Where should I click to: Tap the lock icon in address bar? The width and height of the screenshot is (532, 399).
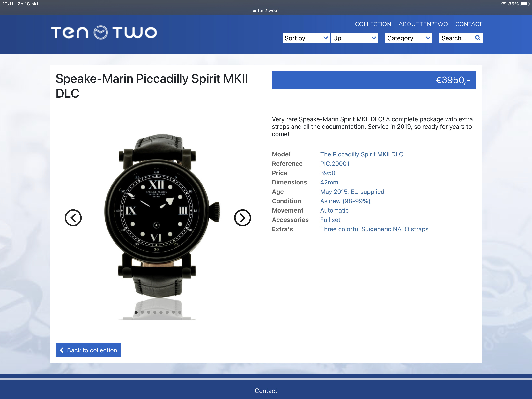(254, 11)
